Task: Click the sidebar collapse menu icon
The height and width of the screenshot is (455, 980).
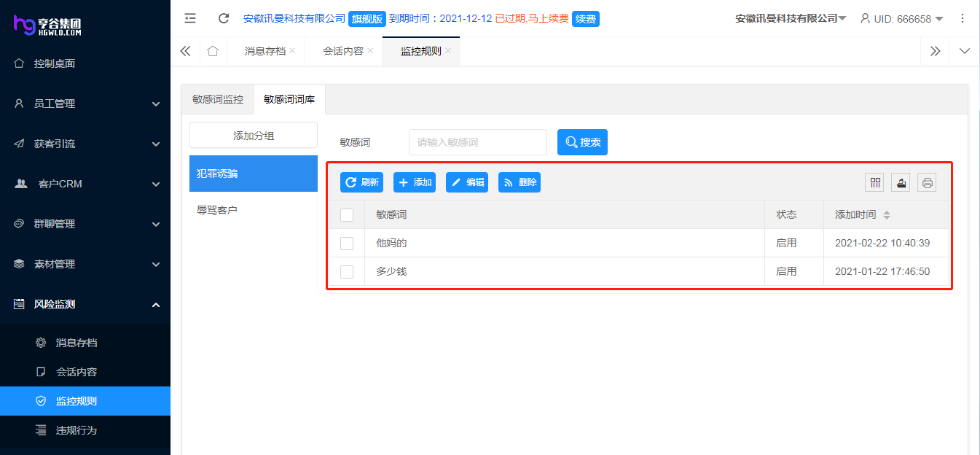Action: click(x=190, y=18)
